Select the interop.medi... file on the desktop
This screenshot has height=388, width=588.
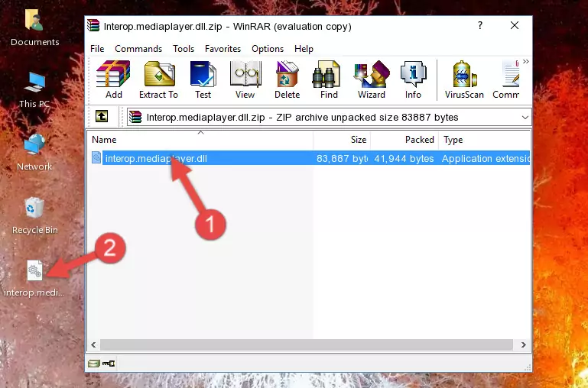34,279
